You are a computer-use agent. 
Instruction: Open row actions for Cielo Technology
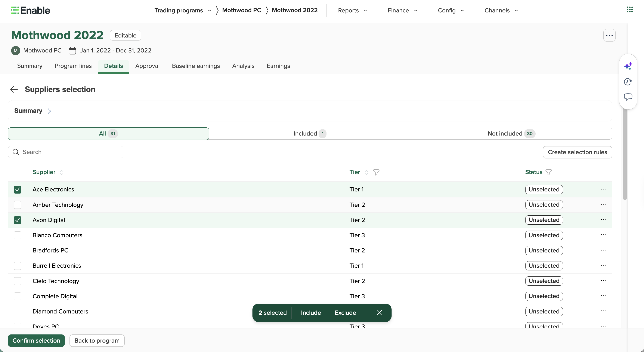[603, 281]
